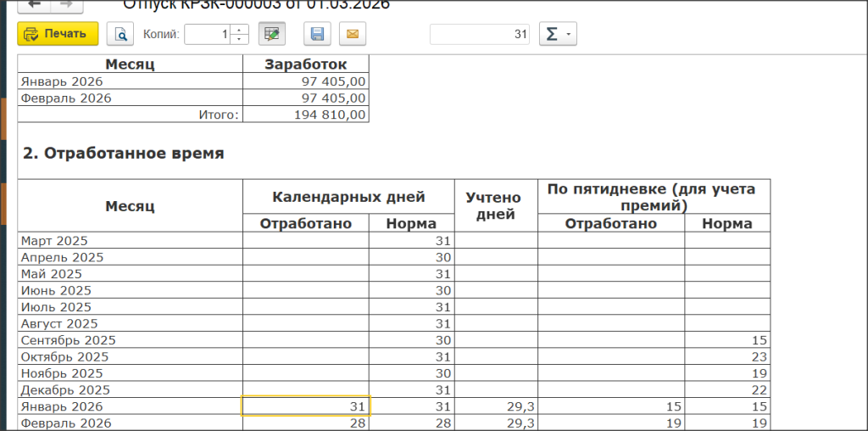
Task: Click Февраль 2026 earnings 97 405,00 cell
Action: (x=306, y=98)
